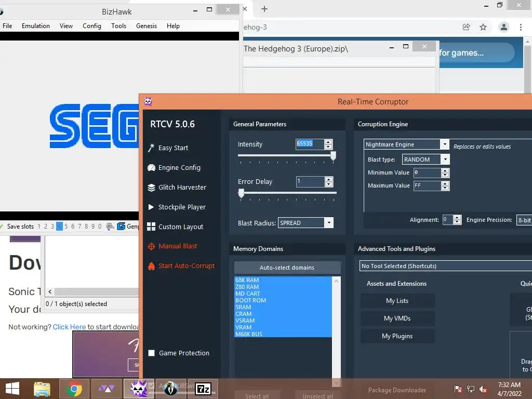Select MD CART in memory domains
This screenshot has height=399, width=532.
pyautogui.click(x=283, y=294)
